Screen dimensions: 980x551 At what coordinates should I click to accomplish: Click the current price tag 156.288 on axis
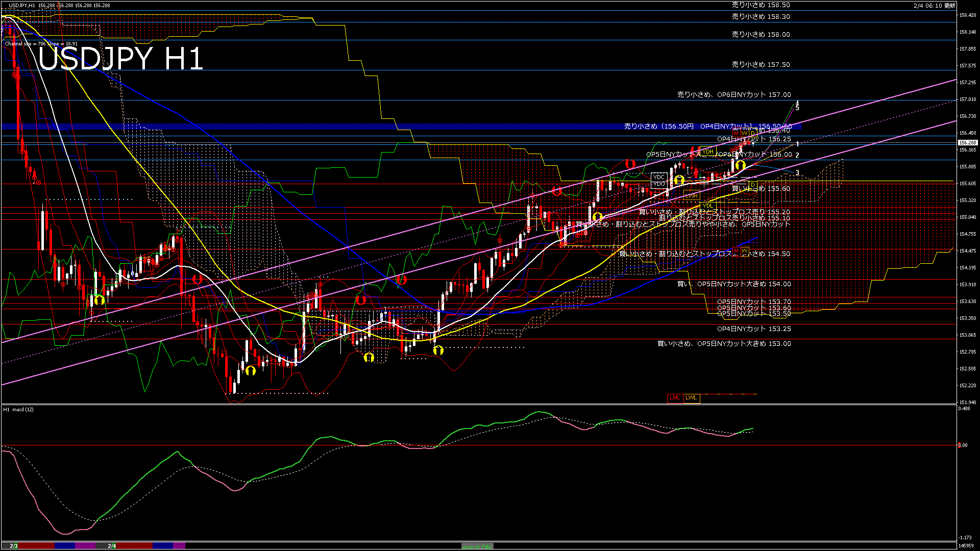[x=968, y=143]
